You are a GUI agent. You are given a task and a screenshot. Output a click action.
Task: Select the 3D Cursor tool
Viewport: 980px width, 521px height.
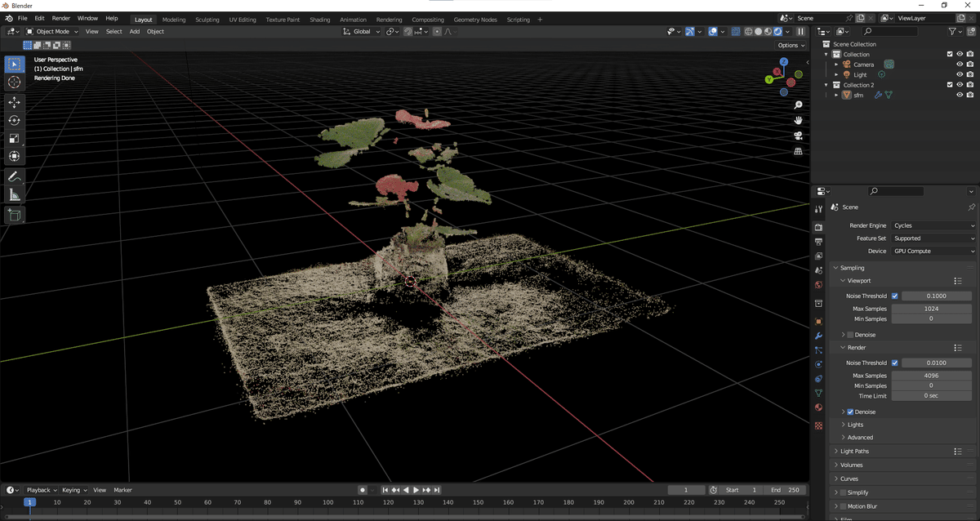(14, 82)
